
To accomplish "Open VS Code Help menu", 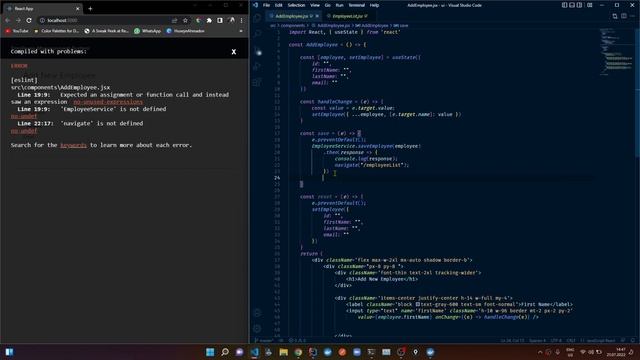I will (375, 5).
